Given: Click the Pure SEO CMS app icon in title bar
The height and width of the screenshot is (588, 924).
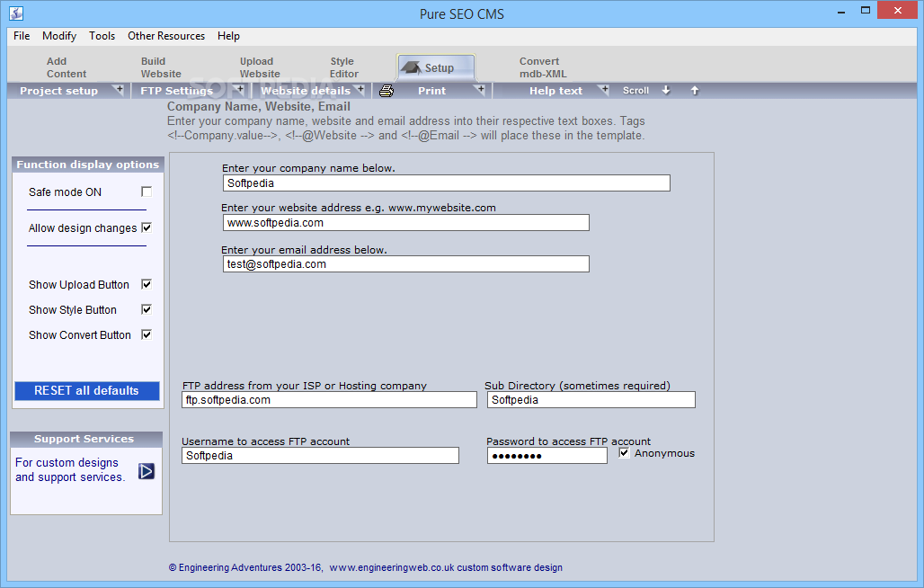Looking at the screenshot, I should pos(16,13).
